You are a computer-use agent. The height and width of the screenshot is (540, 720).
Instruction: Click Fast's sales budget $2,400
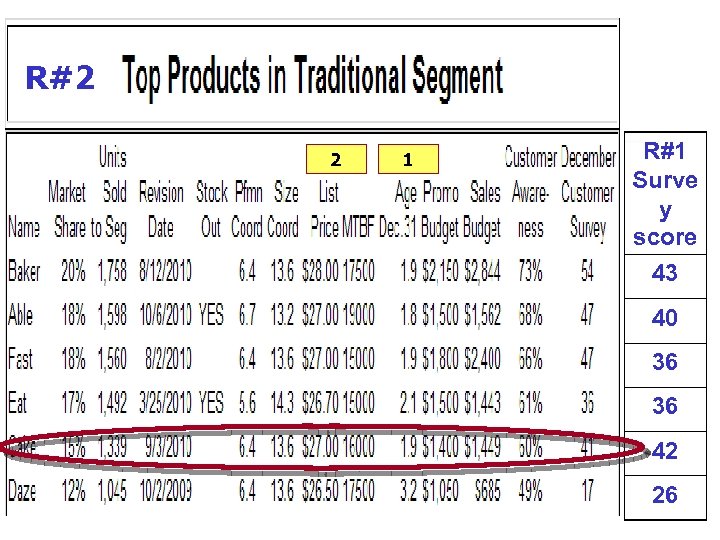[482, 359]
